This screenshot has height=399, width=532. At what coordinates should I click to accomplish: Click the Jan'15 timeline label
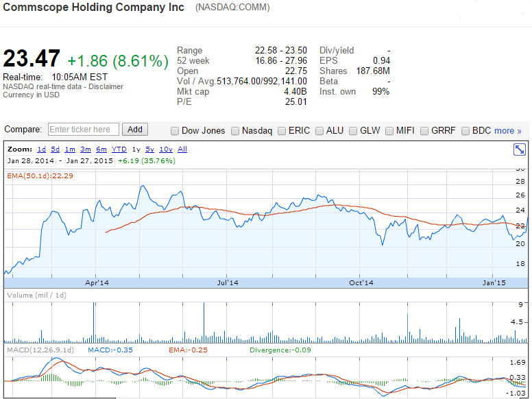point(494,283)
